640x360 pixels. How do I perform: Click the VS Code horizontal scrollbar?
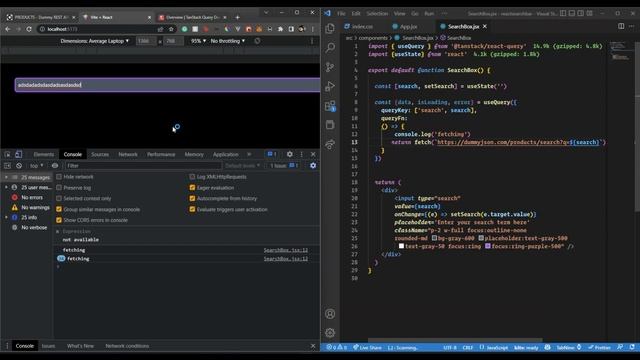coord(455,340)
